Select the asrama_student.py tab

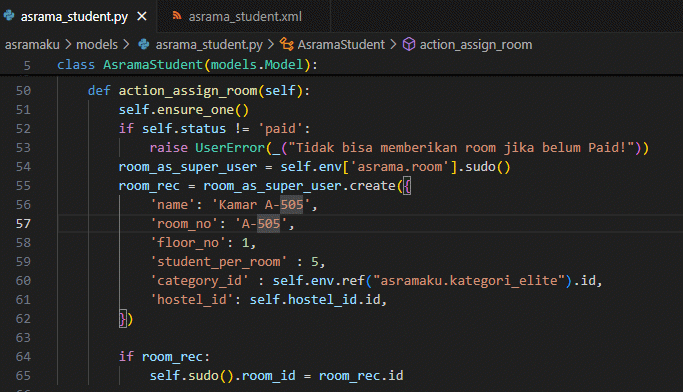[74, 17]
